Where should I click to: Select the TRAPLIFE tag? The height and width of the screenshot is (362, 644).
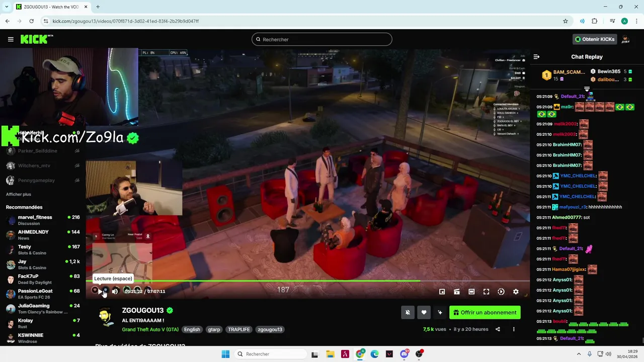[x=238, y=329]
